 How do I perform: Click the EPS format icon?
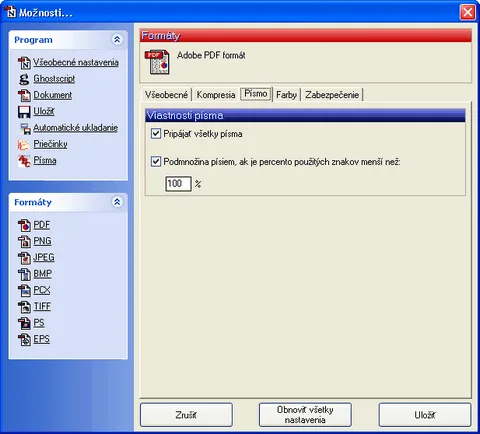coord(24,339)
